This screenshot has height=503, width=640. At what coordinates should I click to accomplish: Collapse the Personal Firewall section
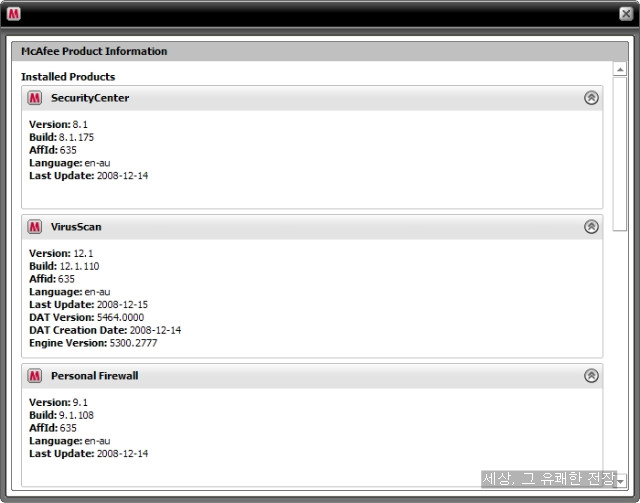pos(591,376)
